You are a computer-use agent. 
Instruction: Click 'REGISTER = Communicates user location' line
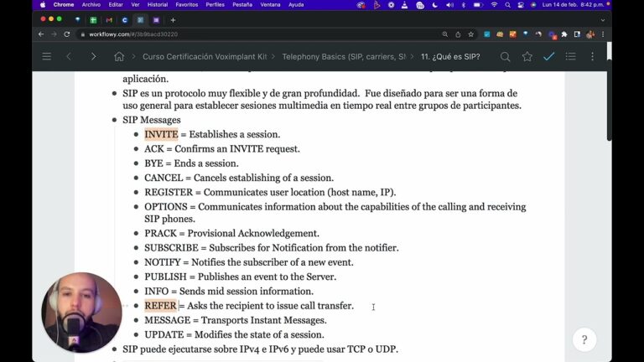(x=270, y=192)
